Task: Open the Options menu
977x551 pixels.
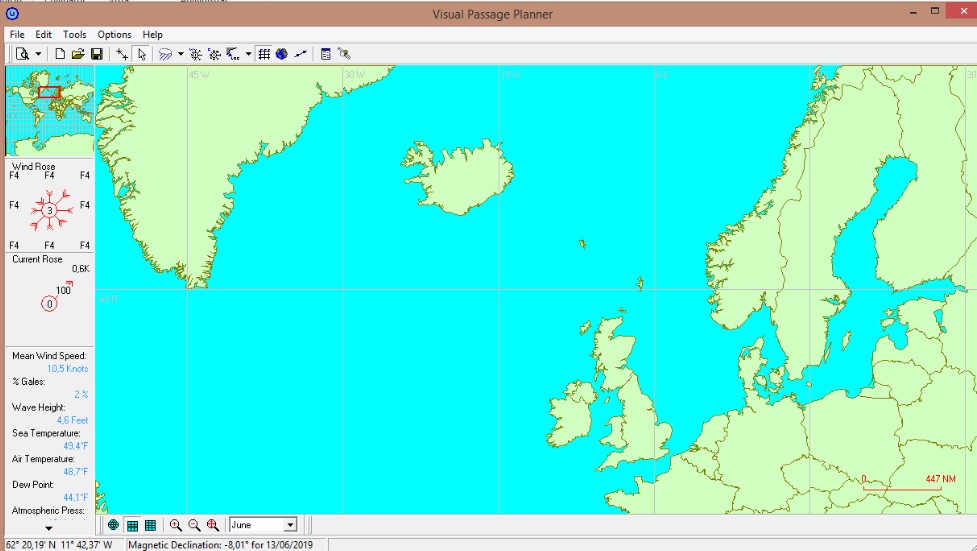Action: (x=114, y=34)
